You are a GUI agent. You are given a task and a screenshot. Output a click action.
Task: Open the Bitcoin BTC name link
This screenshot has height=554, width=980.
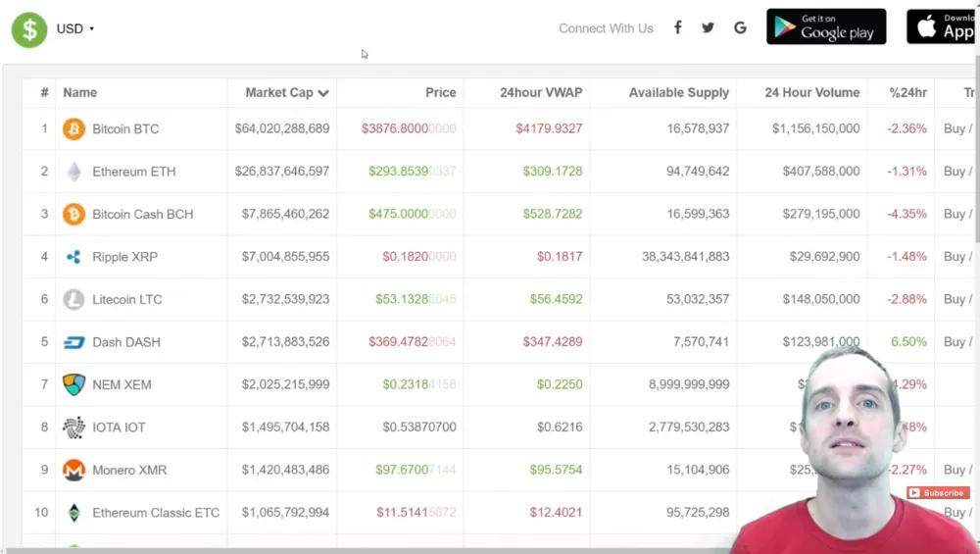(125, 128)
